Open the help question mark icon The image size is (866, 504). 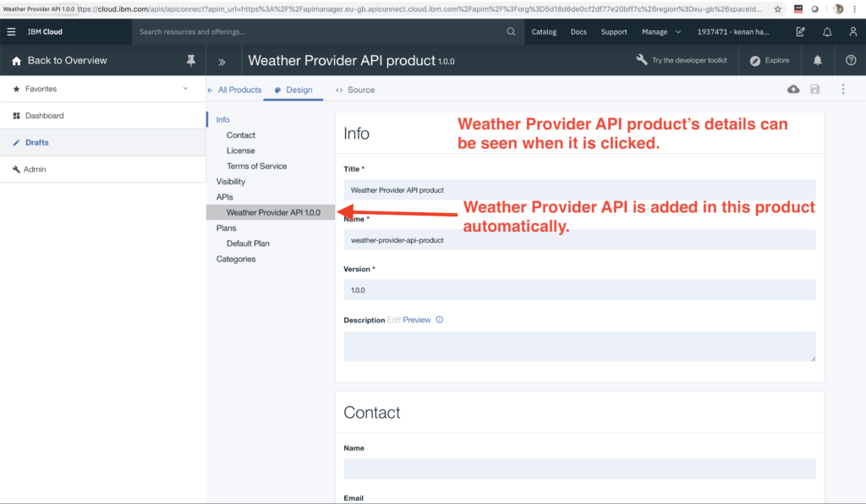tap(851, 60)
